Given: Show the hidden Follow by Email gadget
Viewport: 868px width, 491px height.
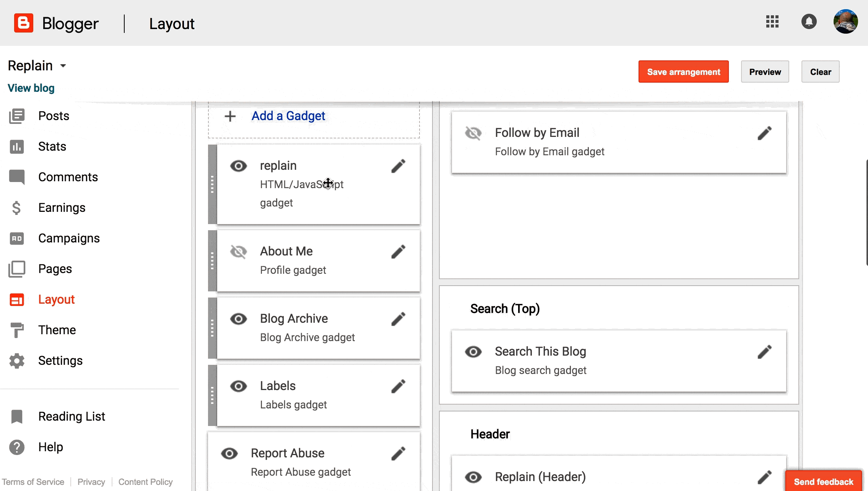Looking at the screenshot, I should pyautogui.click(x=473, y=133).
